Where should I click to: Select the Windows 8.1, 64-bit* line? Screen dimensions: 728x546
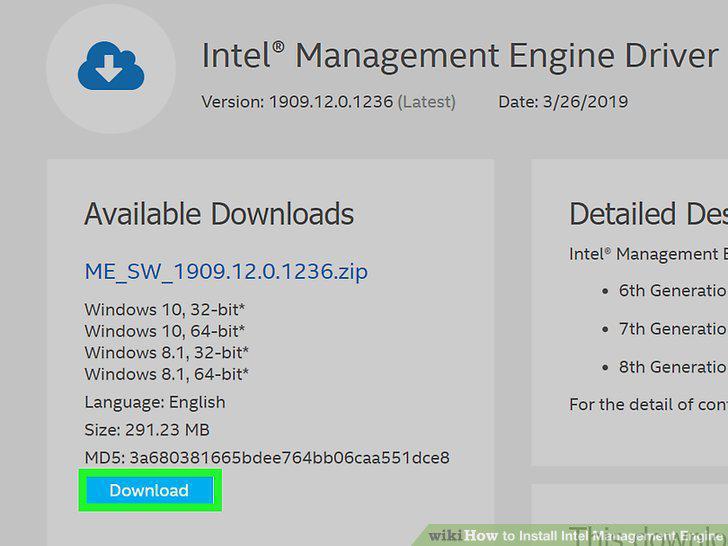pyautogui.click(x=167, y=374)
